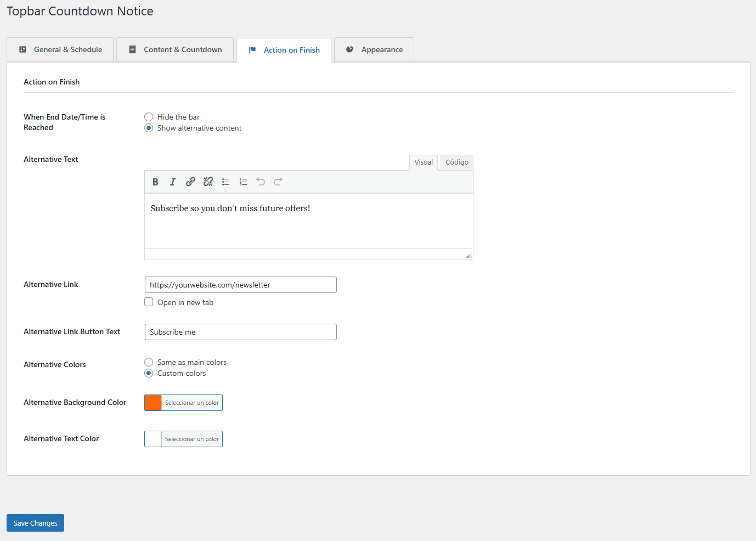Create a numbered list in the editor
Screen dimensions: 756x541
[x=243, y=182]
